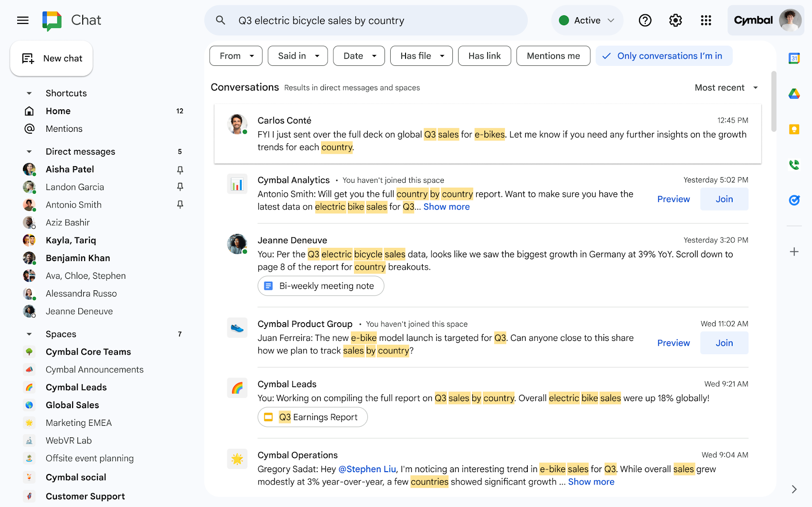The height and width of the screenshot is (507, 812).
Task: Preview the Cymbal Product Group space
Action: tap(673, 343)
